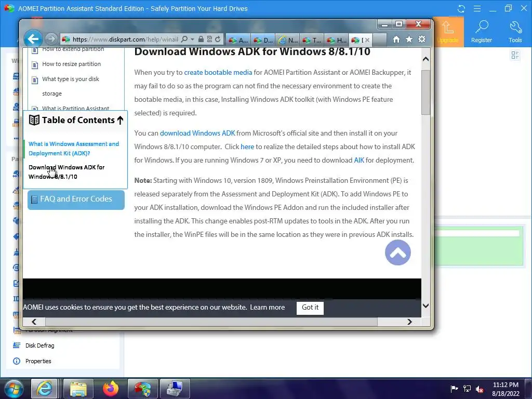Open the browser Tools gear menu

(422, 39)
